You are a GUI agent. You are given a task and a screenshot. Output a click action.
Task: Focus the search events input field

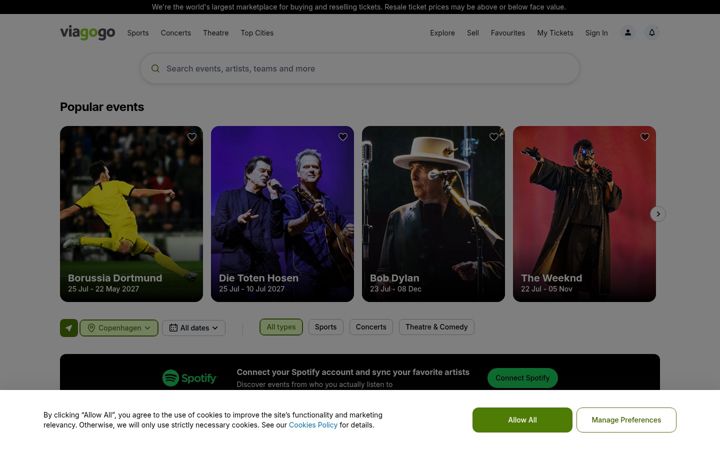(x=360, y=68)
